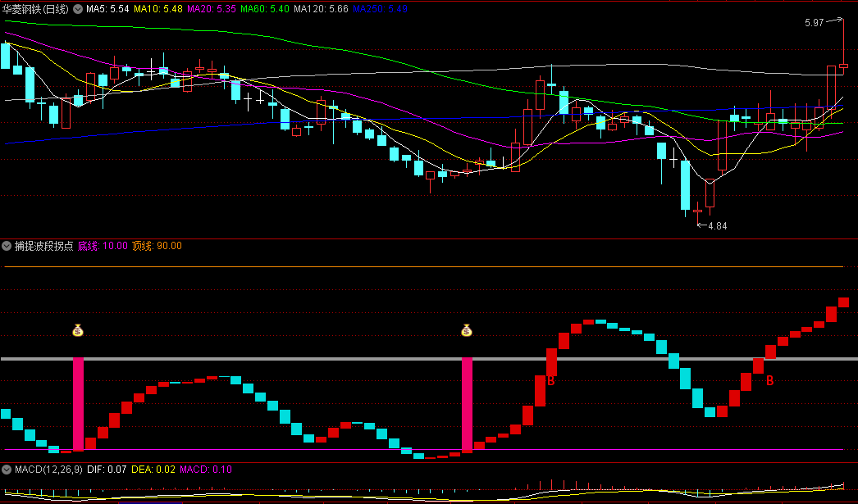Click the 5.97 high price label
Viewport: 858px width, 504px height.
coord(815,23)
